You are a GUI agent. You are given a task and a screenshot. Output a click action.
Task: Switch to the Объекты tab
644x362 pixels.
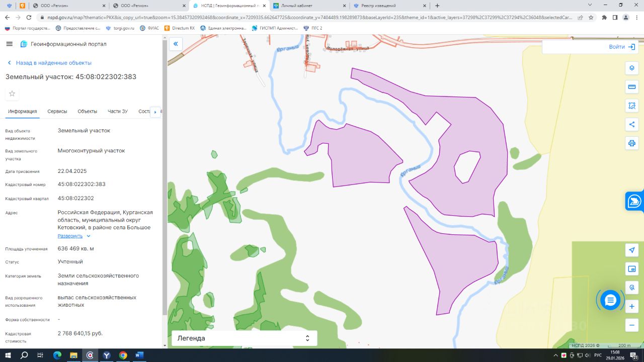(x=88, y=112)
